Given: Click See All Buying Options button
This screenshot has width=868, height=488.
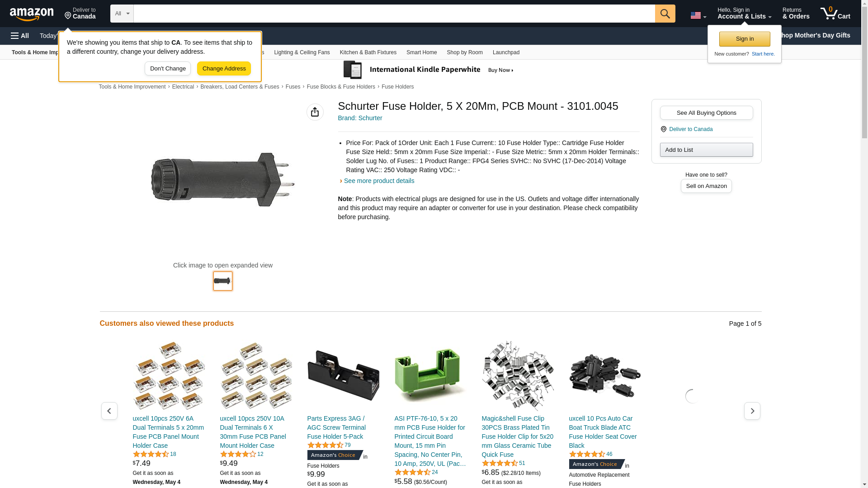Looking at the screenshot, I should click(706, 113).
